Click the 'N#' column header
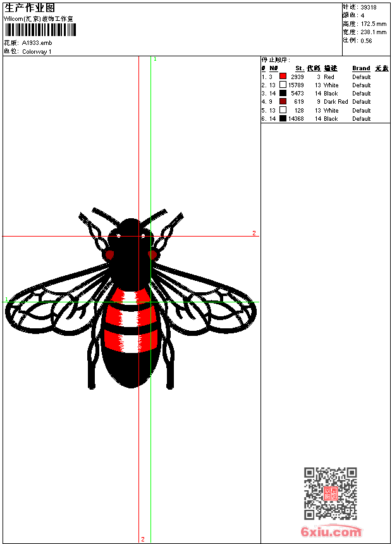 click(273, 68)
